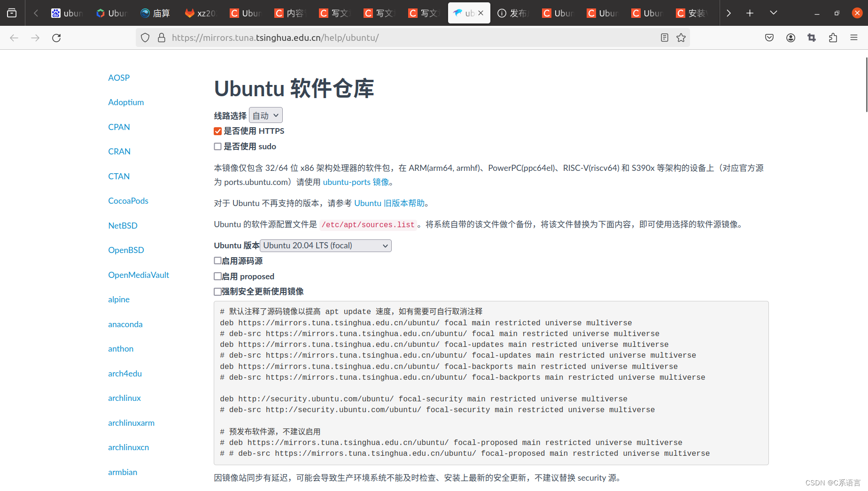
Task: Save the page to Pocket
Action: (x=769, y=38)
